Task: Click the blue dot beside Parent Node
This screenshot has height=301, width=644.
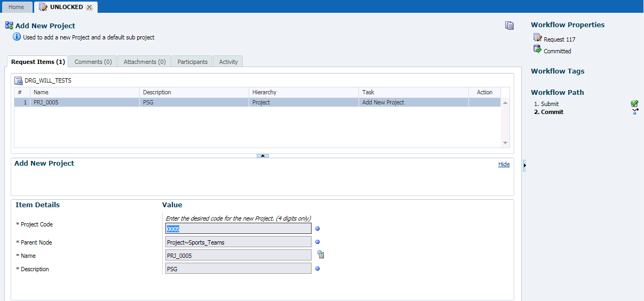Action: point(317,242)
